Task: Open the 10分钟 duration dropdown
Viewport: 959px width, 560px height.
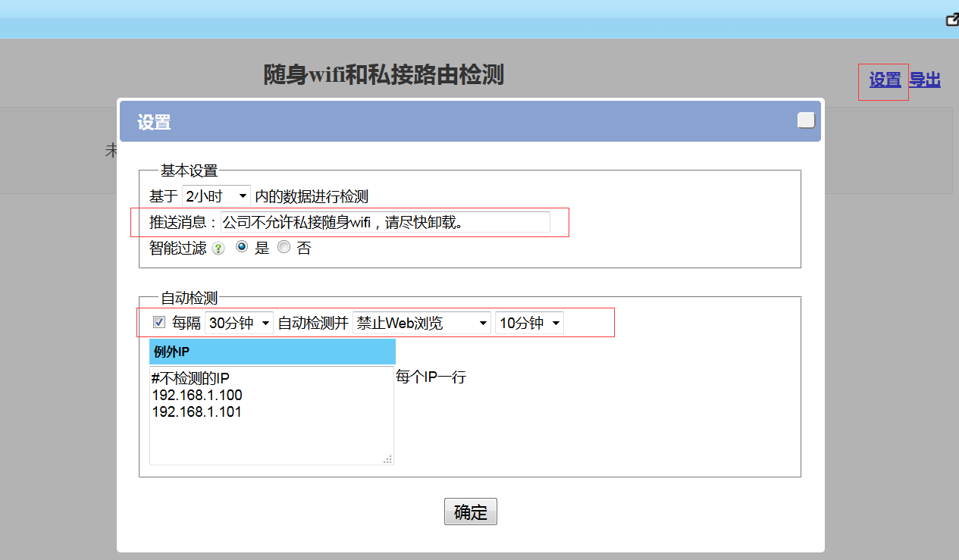Action: 529,323
